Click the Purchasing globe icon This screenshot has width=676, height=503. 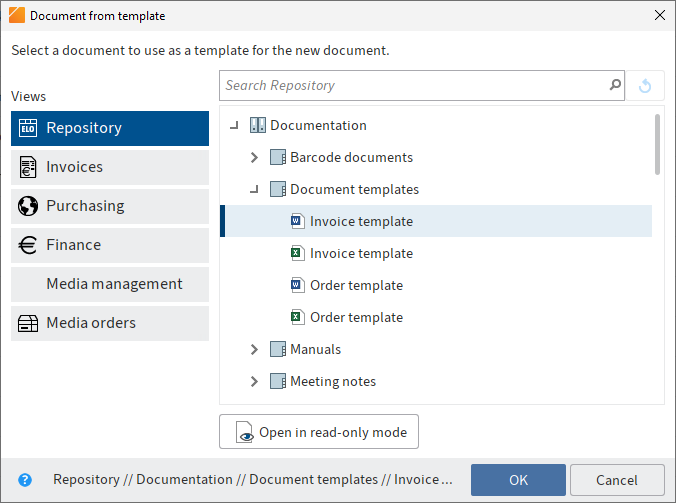tap(28, 206)
